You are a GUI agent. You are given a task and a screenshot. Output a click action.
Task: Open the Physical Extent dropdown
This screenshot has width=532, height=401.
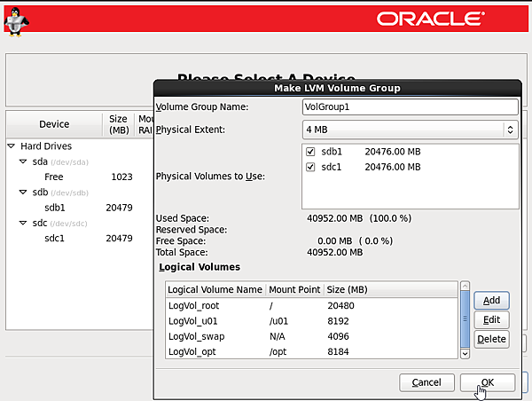410,130
